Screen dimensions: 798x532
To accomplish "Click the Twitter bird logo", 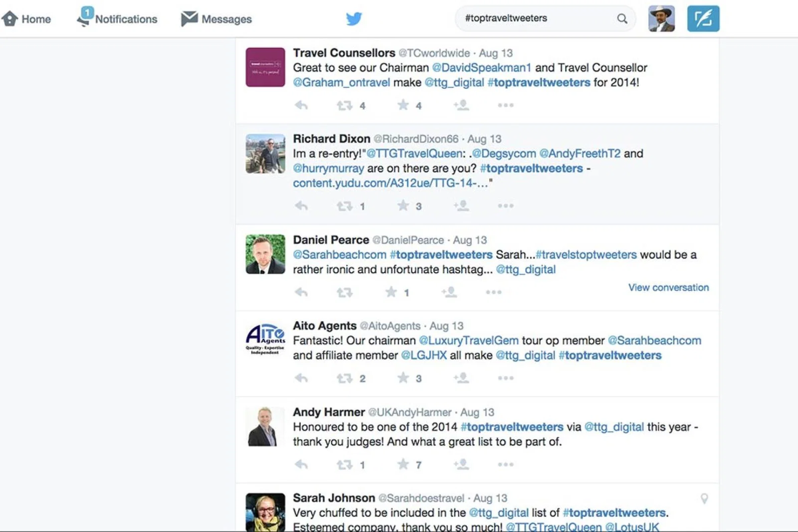I will tap(354, 19).
